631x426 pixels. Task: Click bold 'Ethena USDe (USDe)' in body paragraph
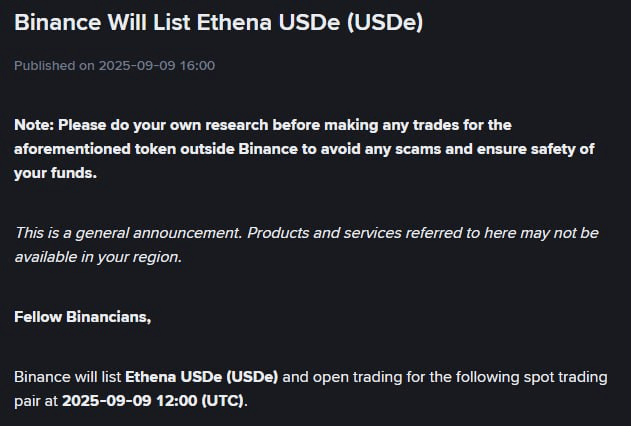coord(202,377)
